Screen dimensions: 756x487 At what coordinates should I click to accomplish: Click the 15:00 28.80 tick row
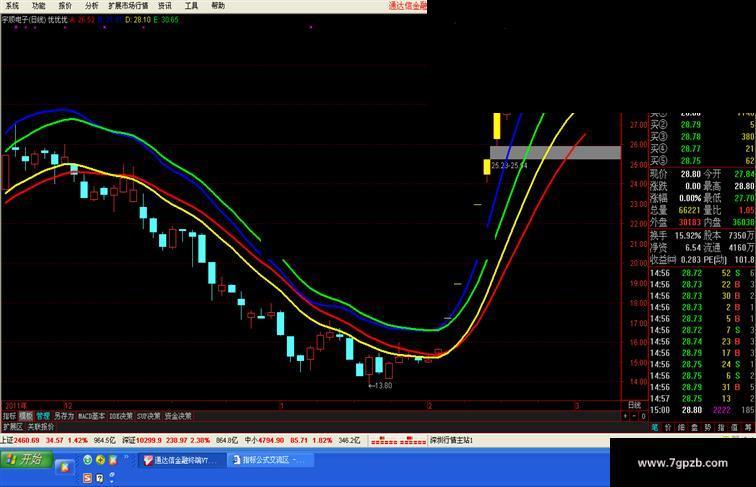point(702,410)
